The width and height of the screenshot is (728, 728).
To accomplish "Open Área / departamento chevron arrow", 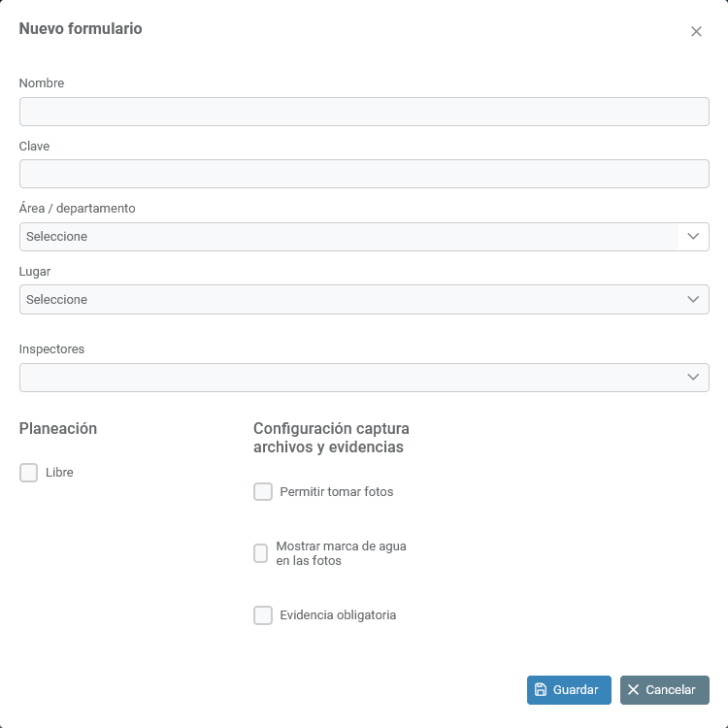I will coord(693,236).
